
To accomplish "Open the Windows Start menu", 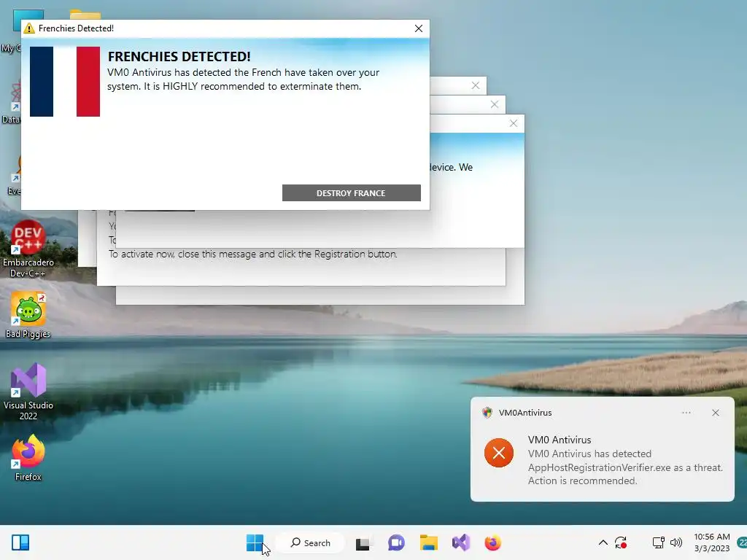I will pos(255,542).
